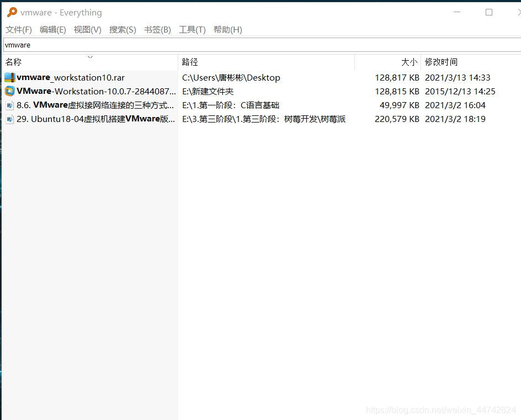
Task: Click the icon of the 29. Ubuntu18-04 file
Action: (x=9, y=119)
